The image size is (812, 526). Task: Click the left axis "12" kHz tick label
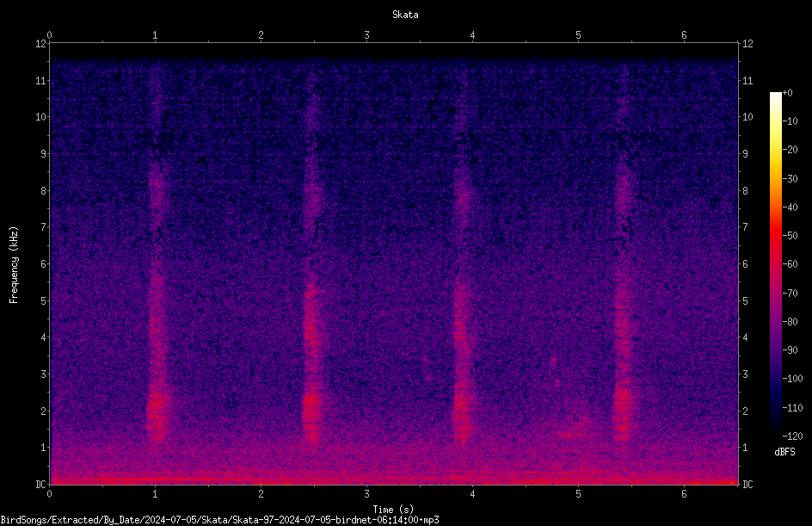tap(40, 44)
